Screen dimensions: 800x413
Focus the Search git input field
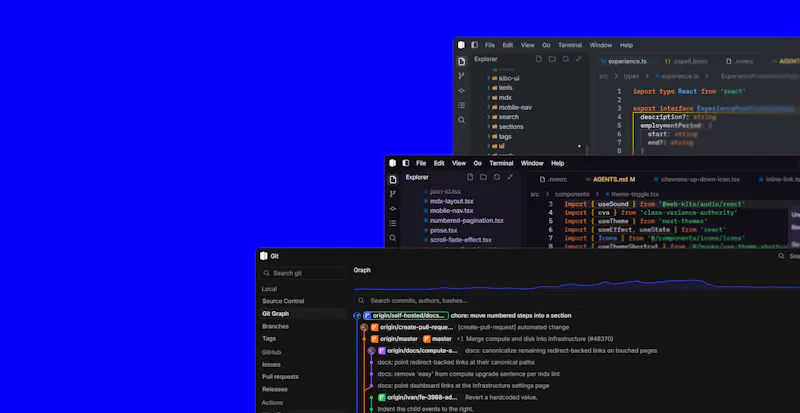click(304, 273)
